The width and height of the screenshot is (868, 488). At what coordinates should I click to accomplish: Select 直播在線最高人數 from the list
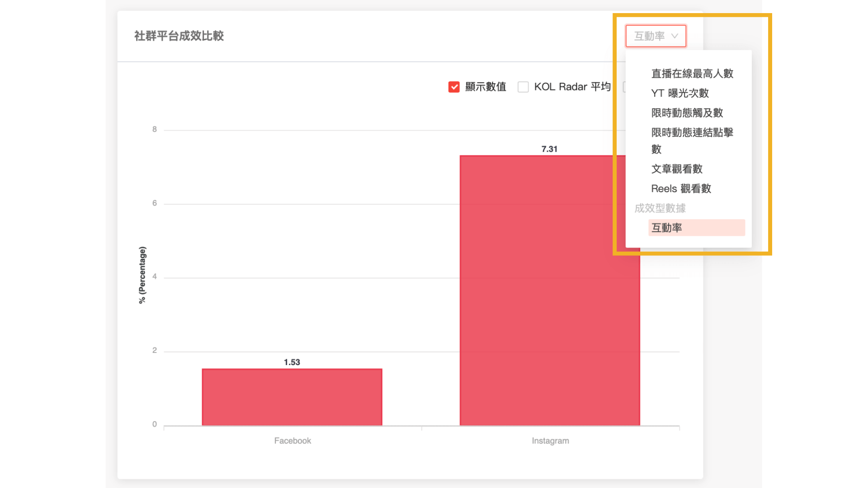pos(692,74)
